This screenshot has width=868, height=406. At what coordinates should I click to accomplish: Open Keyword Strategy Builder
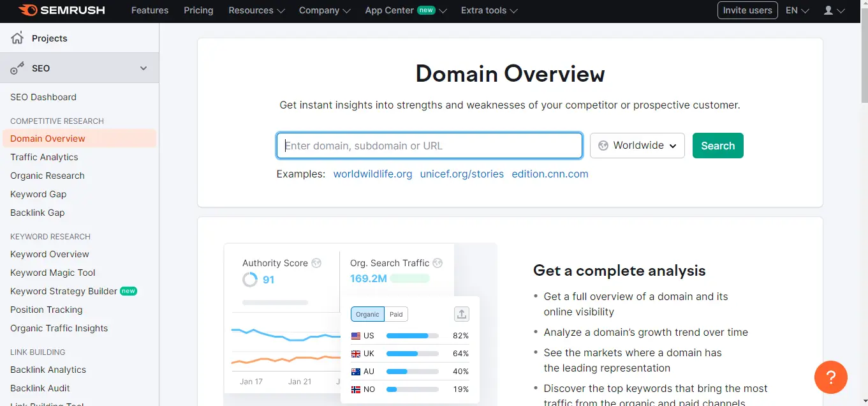(x=64, y=291)
